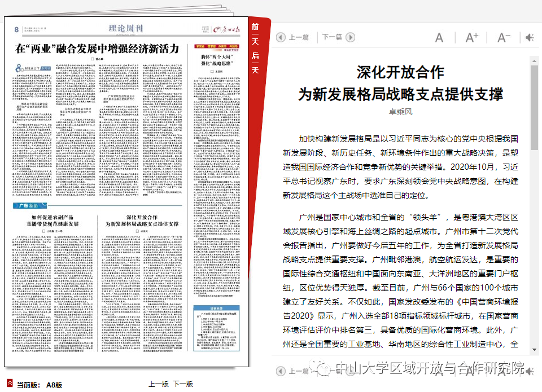Image resolution: width=542 pixels, height=392 pixels.
Task: Go to the next article via 下一篇
Action: (332, 37)
